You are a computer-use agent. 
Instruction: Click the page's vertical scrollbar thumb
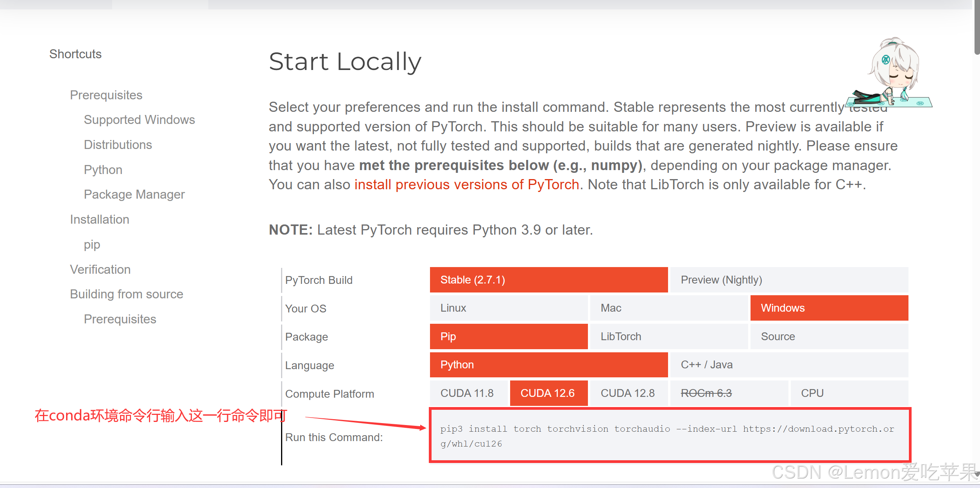coord(977,27)
